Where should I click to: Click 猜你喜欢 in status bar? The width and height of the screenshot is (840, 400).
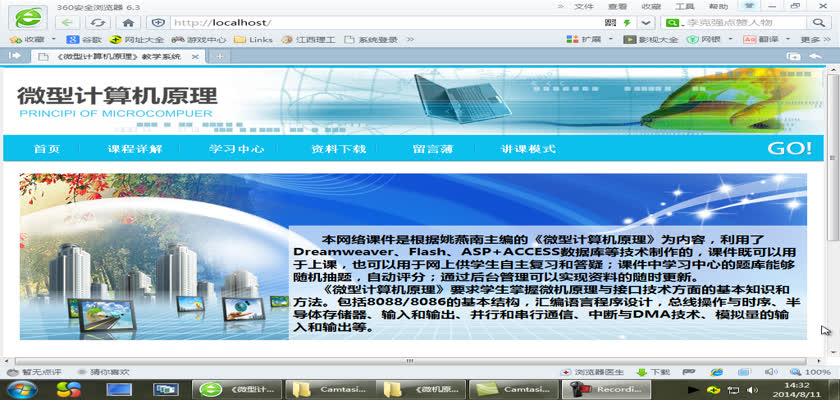coord(104,372)
